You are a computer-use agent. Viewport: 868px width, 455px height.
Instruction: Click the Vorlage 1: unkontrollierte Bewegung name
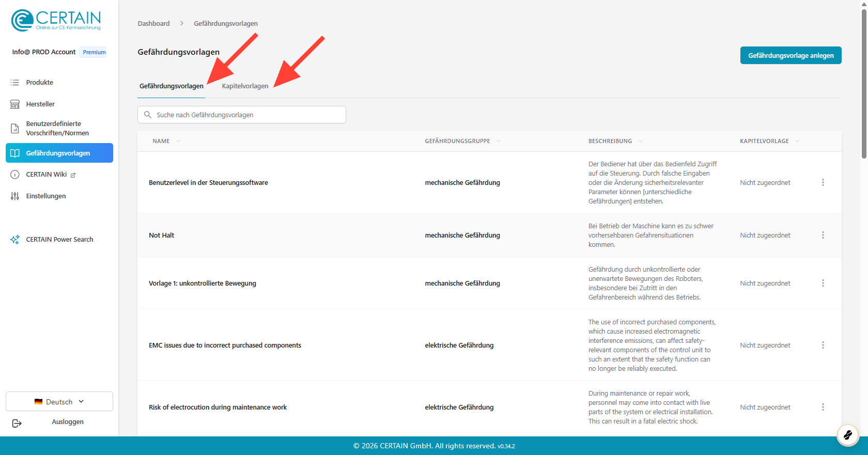tap(203, 284)
